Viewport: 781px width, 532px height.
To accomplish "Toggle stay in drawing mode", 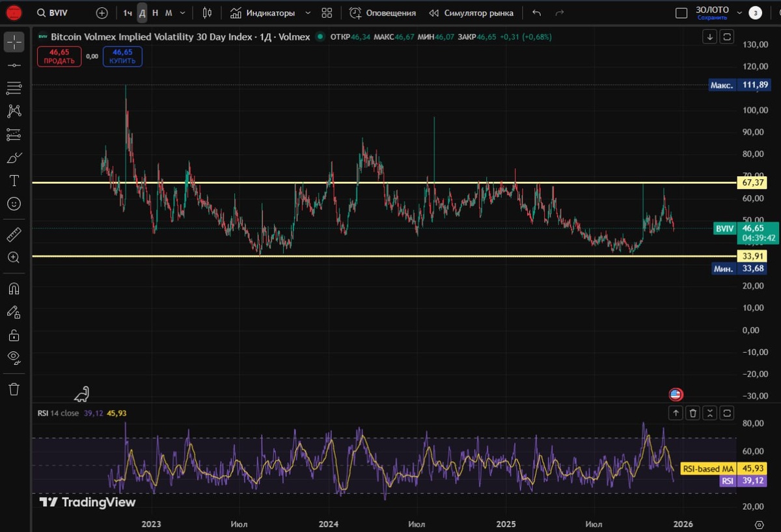I will click(x=14, y=312).
